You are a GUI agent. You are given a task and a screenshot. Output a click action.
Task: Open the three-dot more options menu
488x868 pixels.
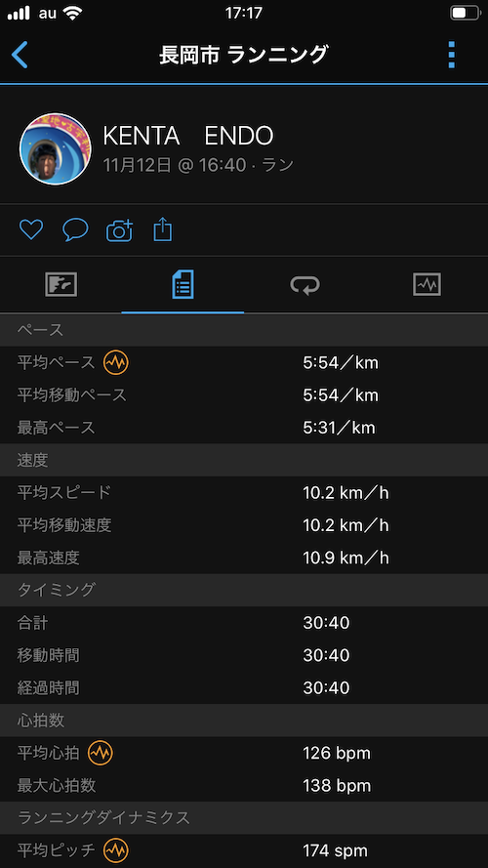(x=452, y=55)
